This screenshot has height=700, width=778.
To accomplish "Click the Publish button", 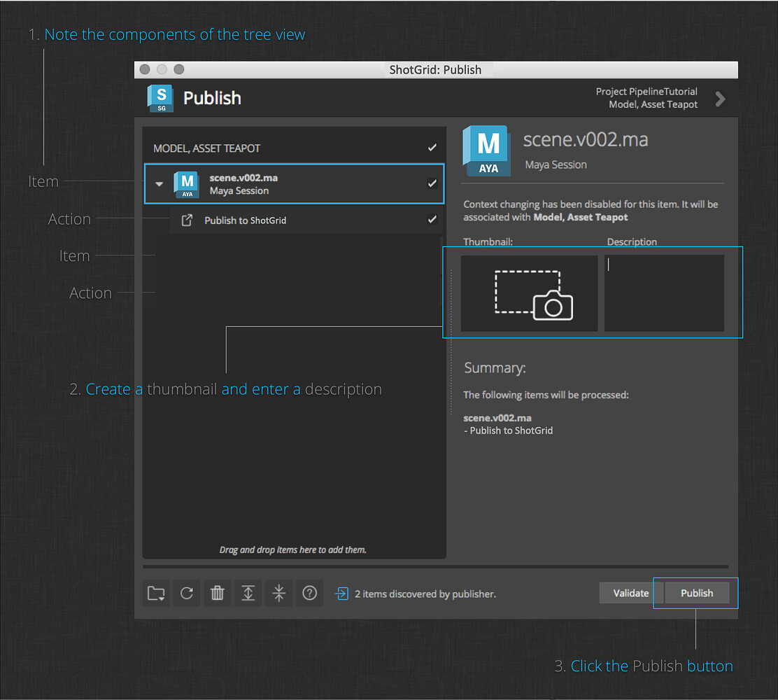I will (x=697, y=593).
